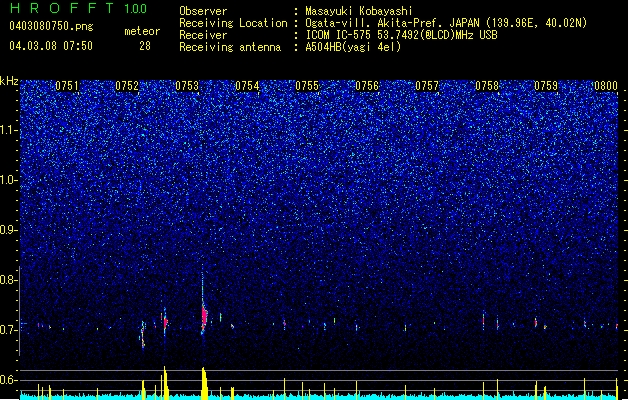629x400 pixels.
Task: Click the 0754 time marker
Action: [247, 86]
